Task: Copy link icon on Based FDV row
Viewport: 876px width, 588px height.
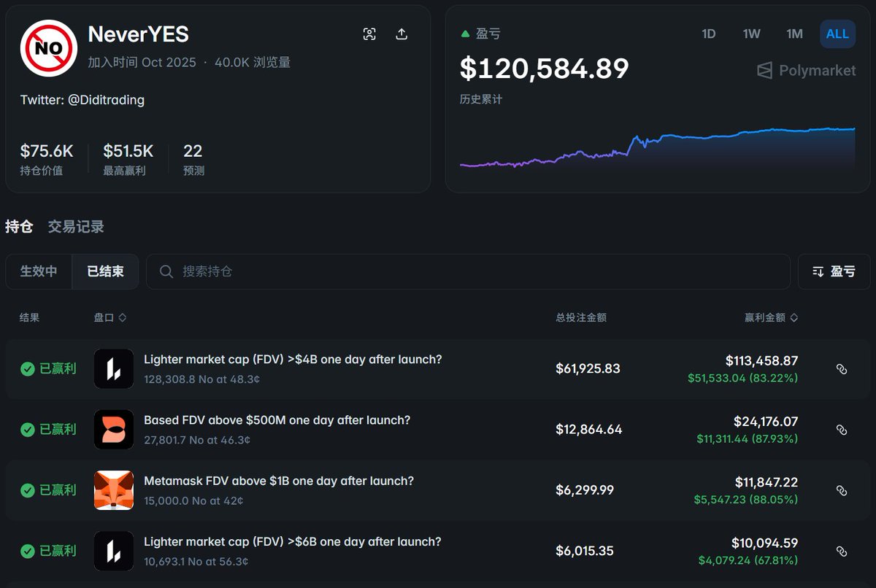Action: (x=841, y=430)
